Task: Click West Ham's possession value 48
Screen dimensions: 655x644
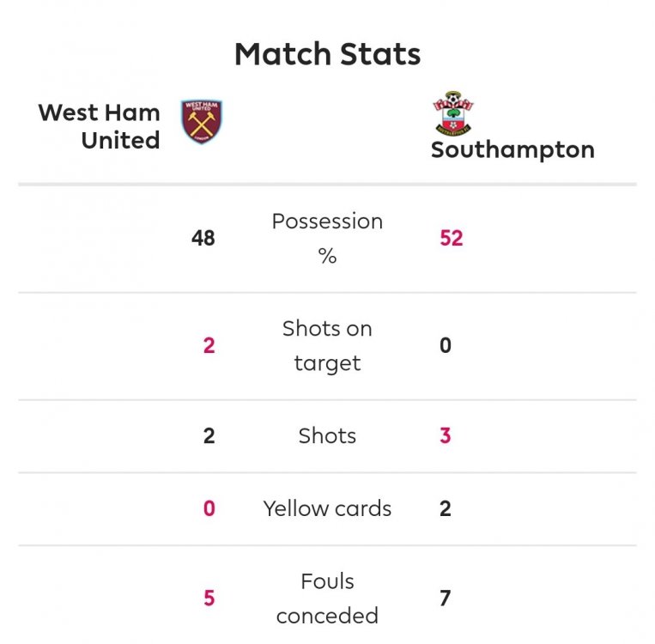Action: tap(203, 239)
